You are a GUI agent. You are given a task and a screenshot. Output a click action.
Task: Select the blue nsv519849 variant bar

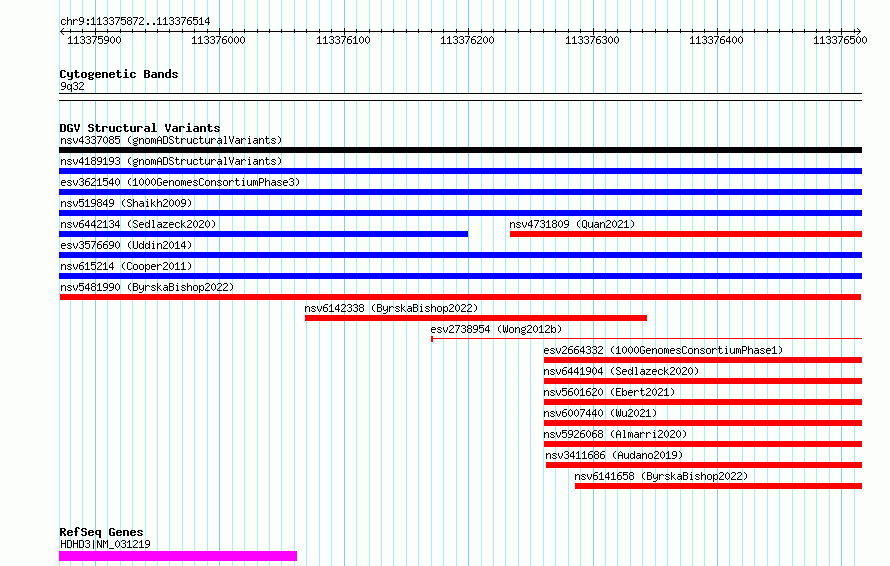(460, 213)
